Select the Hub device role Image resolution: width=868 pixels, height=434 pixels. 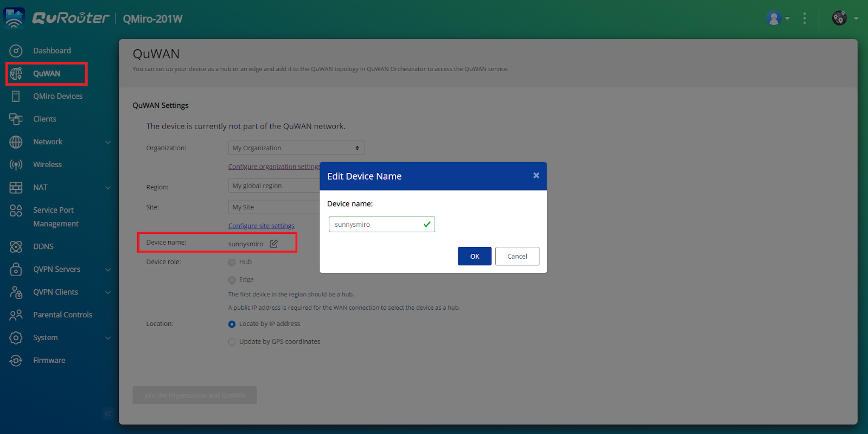coord(232,263)
